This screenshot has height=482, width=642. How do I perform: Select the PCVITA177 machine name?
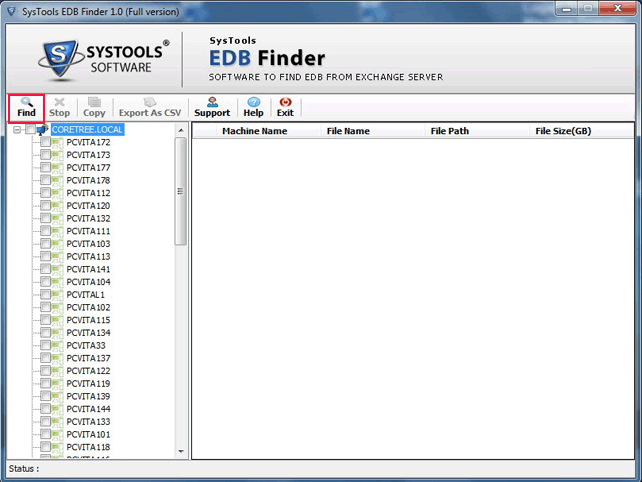point(88,168)
